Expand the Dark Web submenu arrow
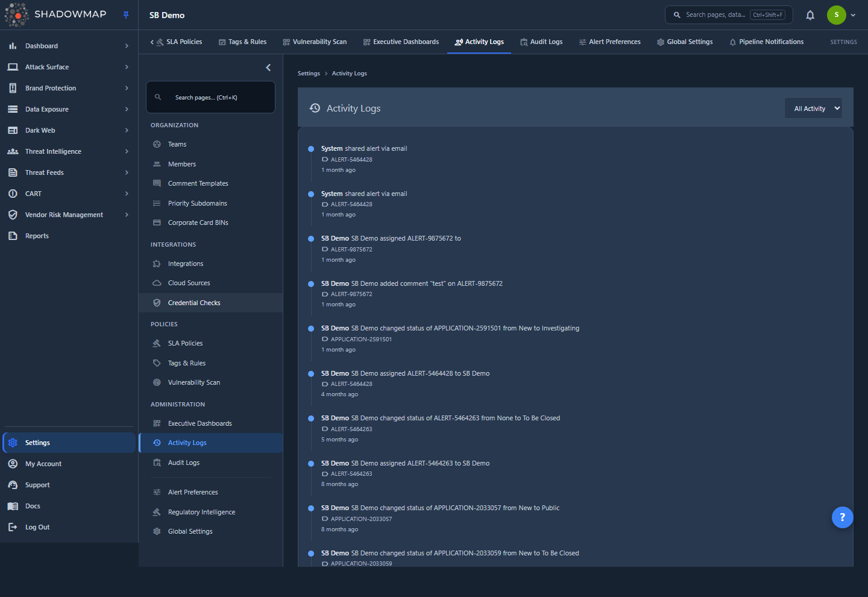The width and height of the screenshot is (868, 597). click(127, 130)
